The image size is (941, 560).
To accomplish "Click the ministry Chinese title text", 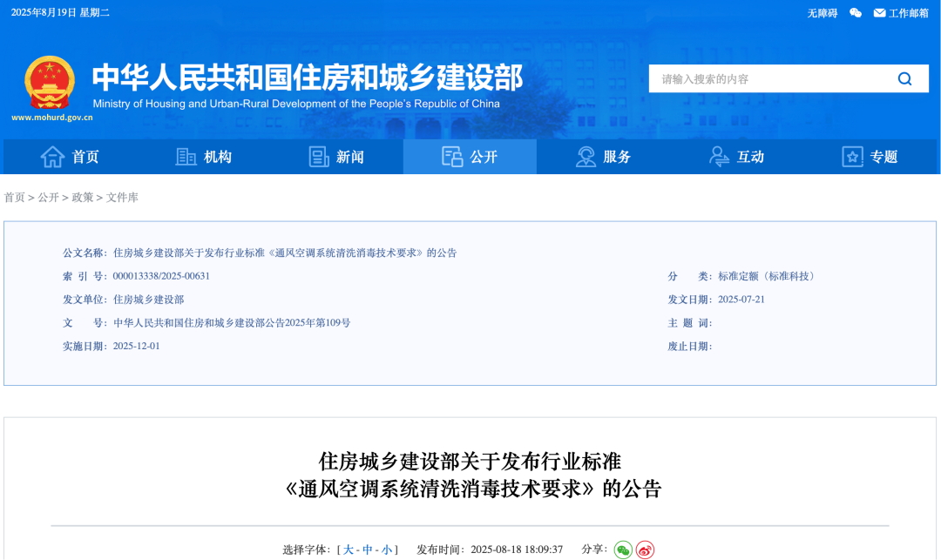I will coord(308,78).
